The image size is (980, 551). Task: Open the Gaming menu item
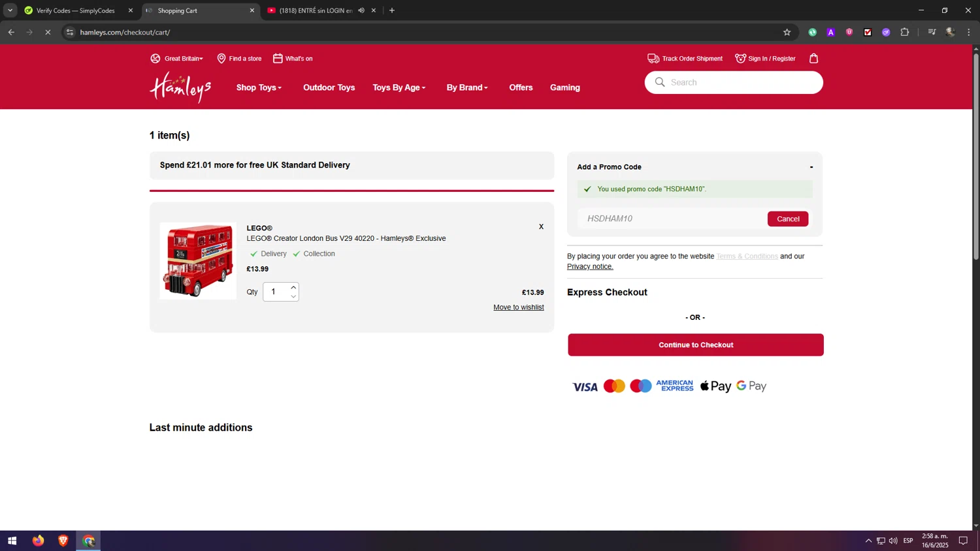pos(564,87)
